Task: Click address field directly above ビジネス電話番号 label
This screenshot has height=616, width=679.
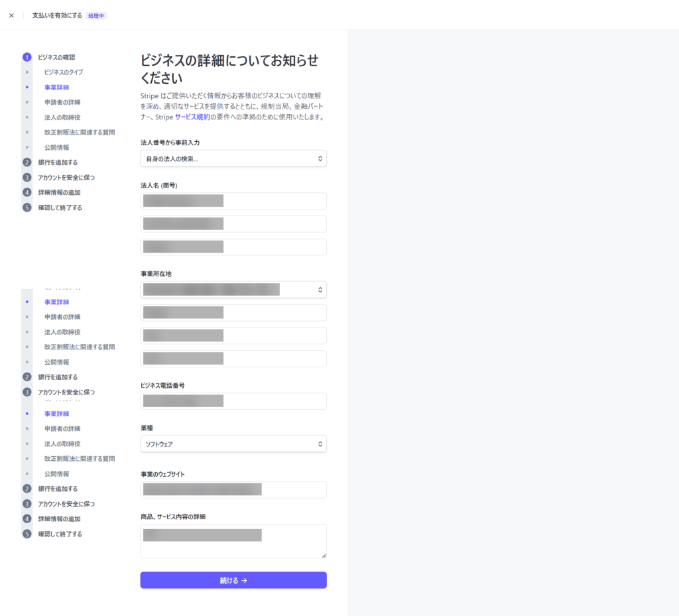Action: [x=233, y=359]
